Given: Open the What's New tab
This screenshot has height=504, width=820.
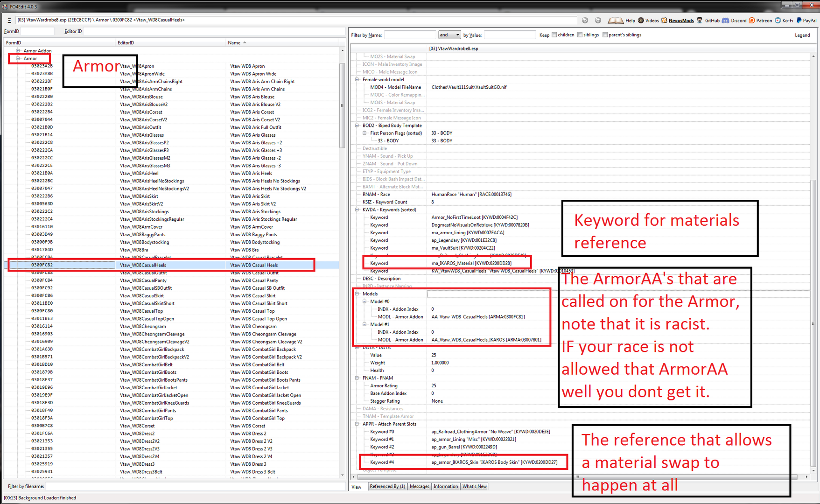Looking at the screenshot, I should point(475,486).
